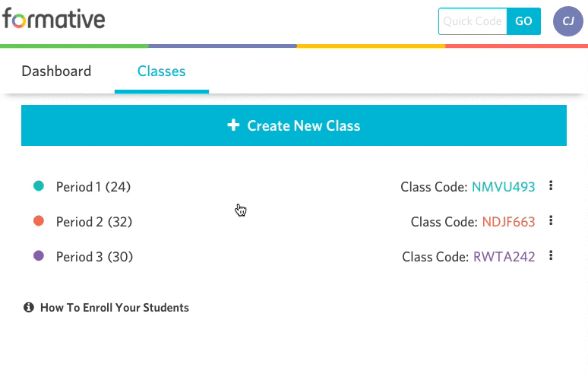Focus the Quick Code input field
Viewport: 588px width, 380px height.
click(473, 21)
